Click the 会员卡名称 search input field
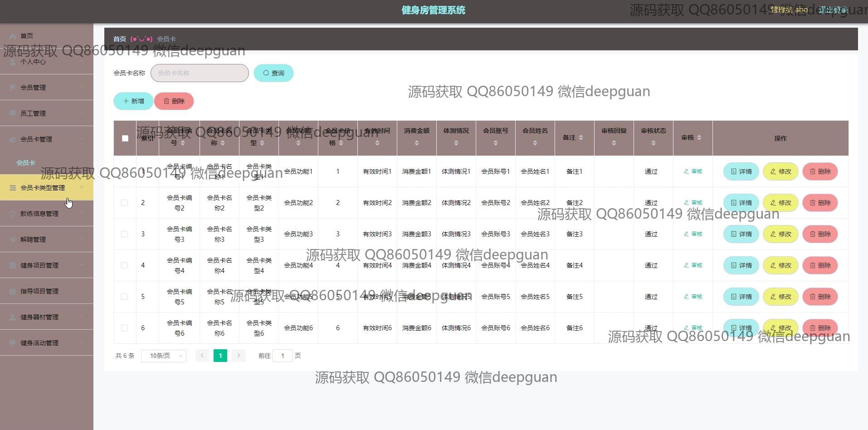 pyautogui.click(x=200, y=73)
